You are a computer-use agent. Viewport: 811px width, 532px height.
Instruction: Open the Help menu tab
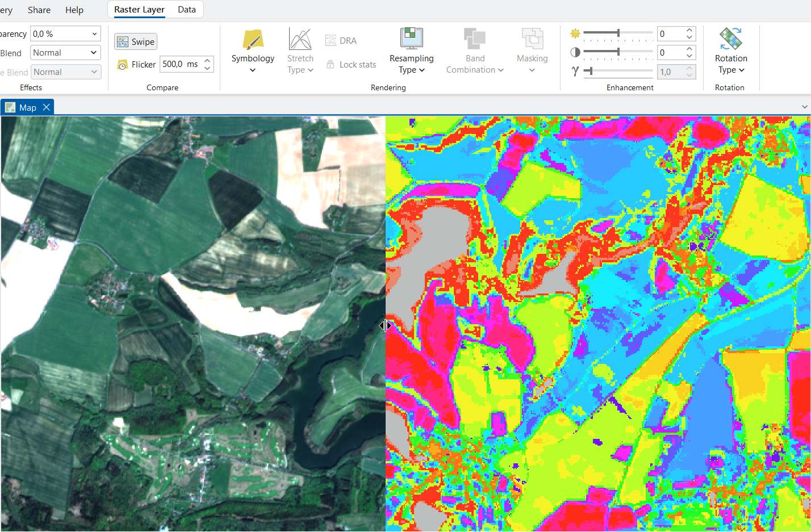pos(74,10)
